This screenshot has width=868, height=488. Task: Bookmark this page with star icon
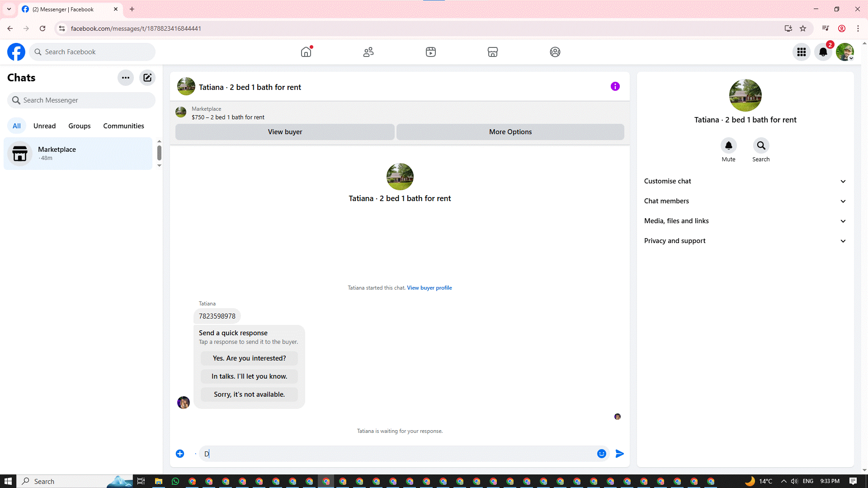tap(803, 28)
